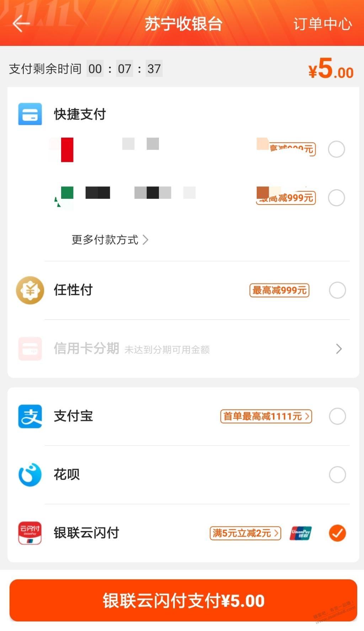Tap the back arrow icon
364x631 pixels.
click(x=21, y=24)
